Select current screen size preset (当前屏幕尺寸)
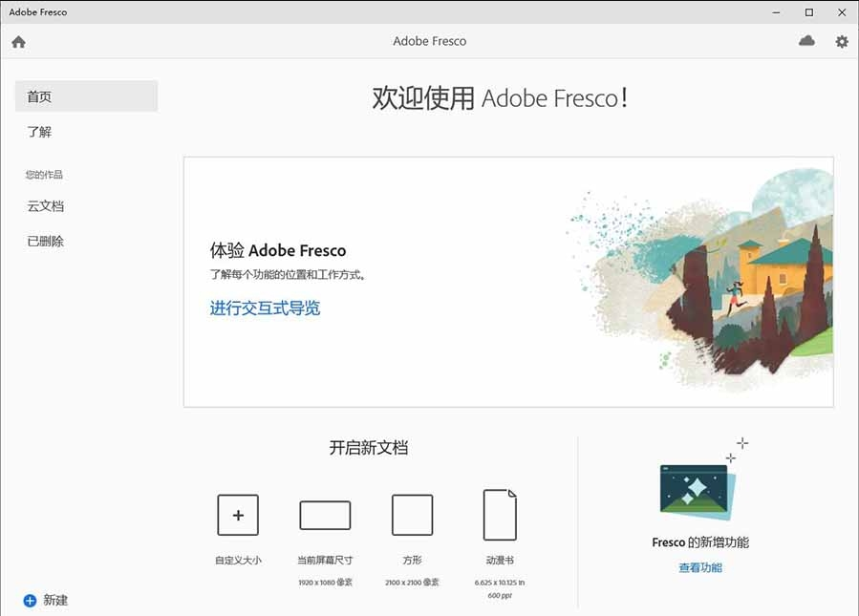This screenshot has width=859, height=616. tap(325, 516)
